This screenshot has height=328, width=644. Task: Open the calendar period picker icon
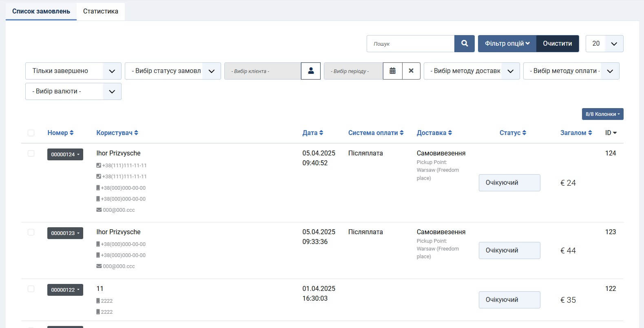pos(392,71)
